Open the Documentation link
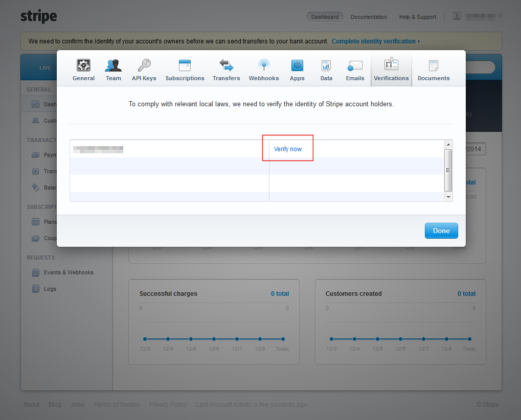This screenshot has height=420, width=521. click(369, 17)
